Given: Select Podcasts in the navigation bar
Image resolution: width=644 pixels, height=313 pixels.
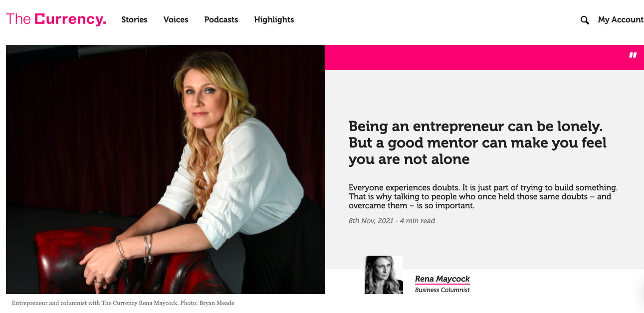Looking at the screenshot, I should 221,20.
